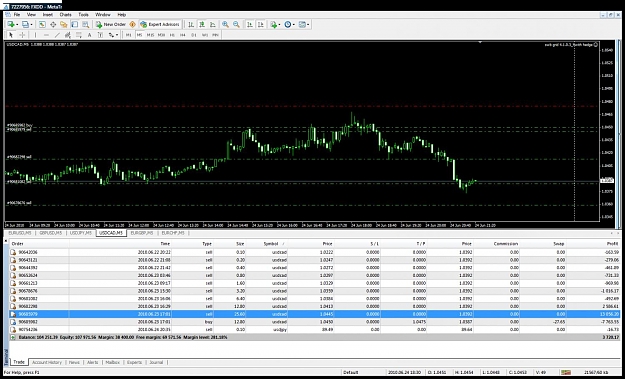The height and width of the screenshot is (379, 625).
Task: Open the Account History terminal tab
Action: click(x=47, y=362)
